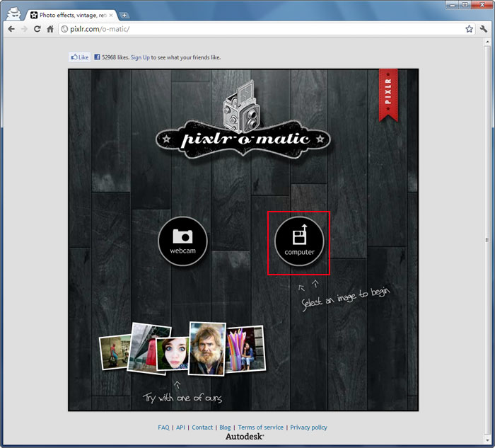Open the Terms of service link
The width and height of the screenshot is (495, 448).
click(x=261, y=427)
